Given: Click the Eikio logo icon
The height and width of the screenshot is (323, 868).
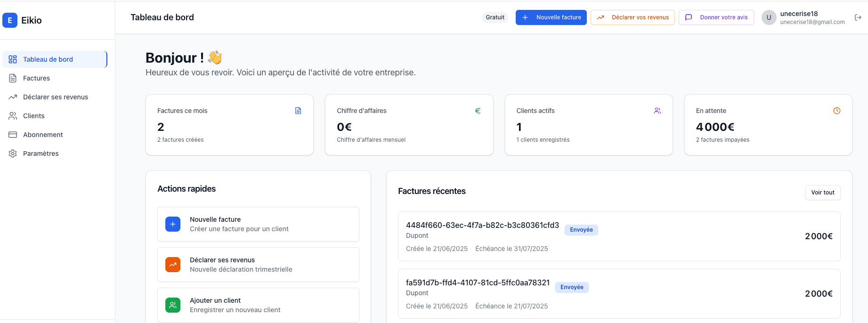Looking at the screenshot, I should (x=10, y=20).
